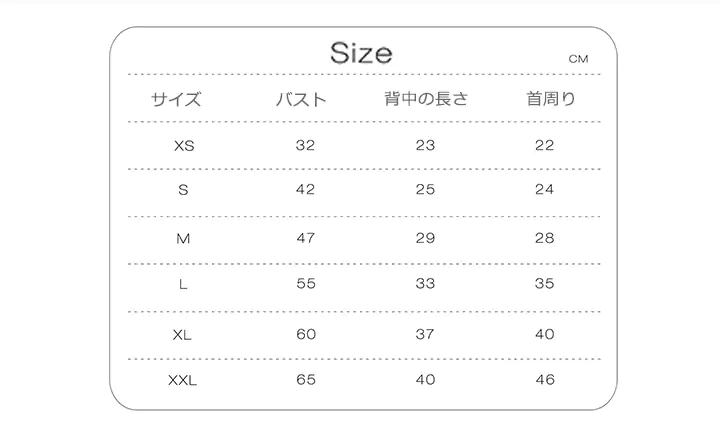Click the XL neck value 40
720x435 pixels.
pos(544,334)
